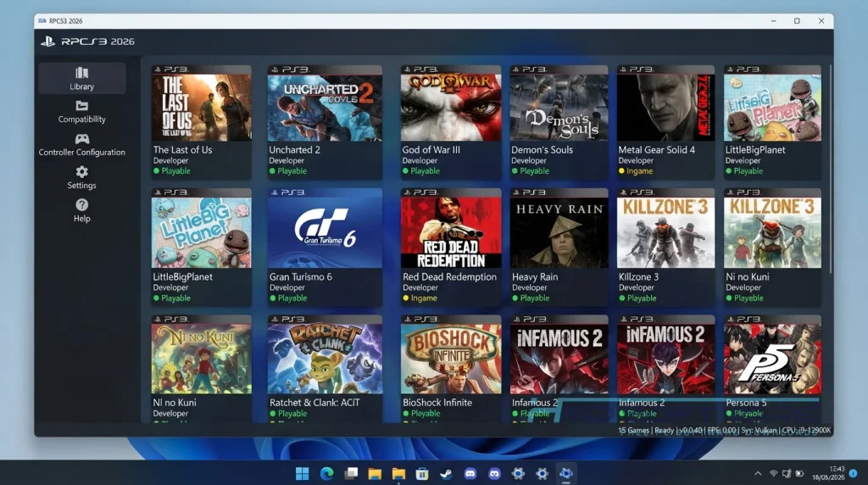Screen dimensions: 868x485
Task: Select the Gran Turismo 6 cover art
Action: (325, 232)
